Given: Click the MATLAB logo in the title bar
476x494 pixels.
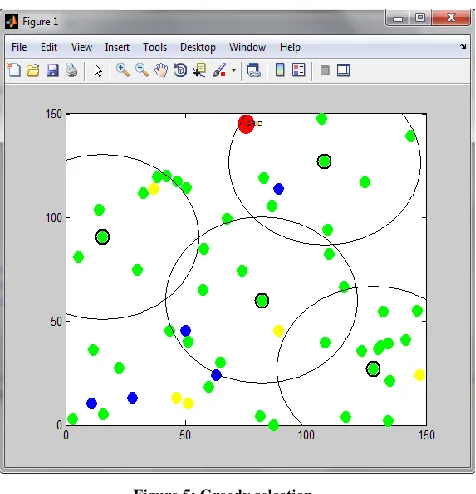Looking at the screenshot, I should 11,22.
